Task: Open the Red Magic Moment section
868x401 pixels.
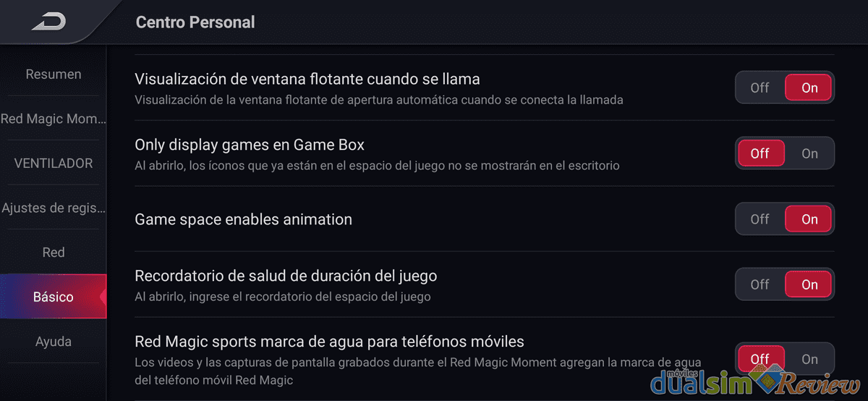Action: pos(54,119)
